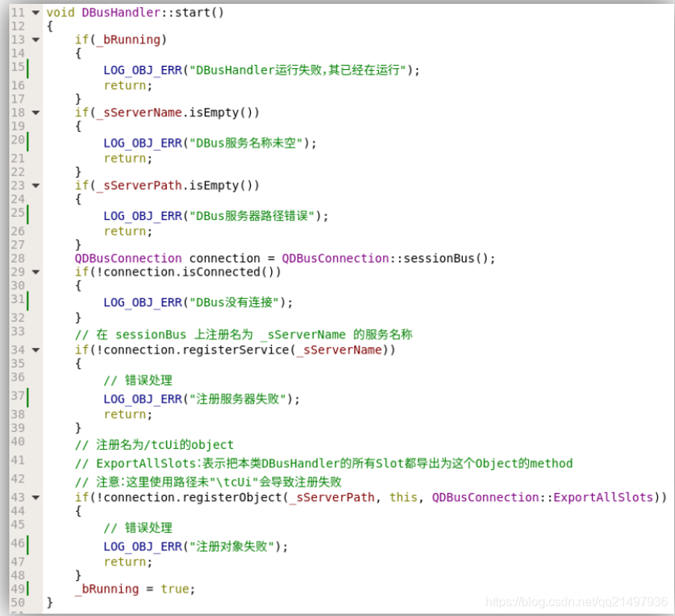The image size is (675, 616).
Task: Click the this keyword in registerObject arguments
Action: tap(403, 498)
